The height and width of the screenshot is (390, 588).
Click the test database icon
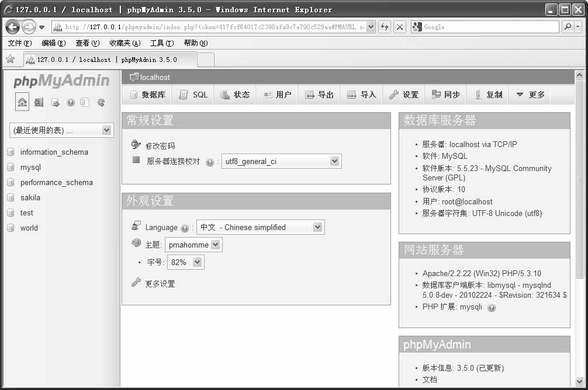coord(11,213)
